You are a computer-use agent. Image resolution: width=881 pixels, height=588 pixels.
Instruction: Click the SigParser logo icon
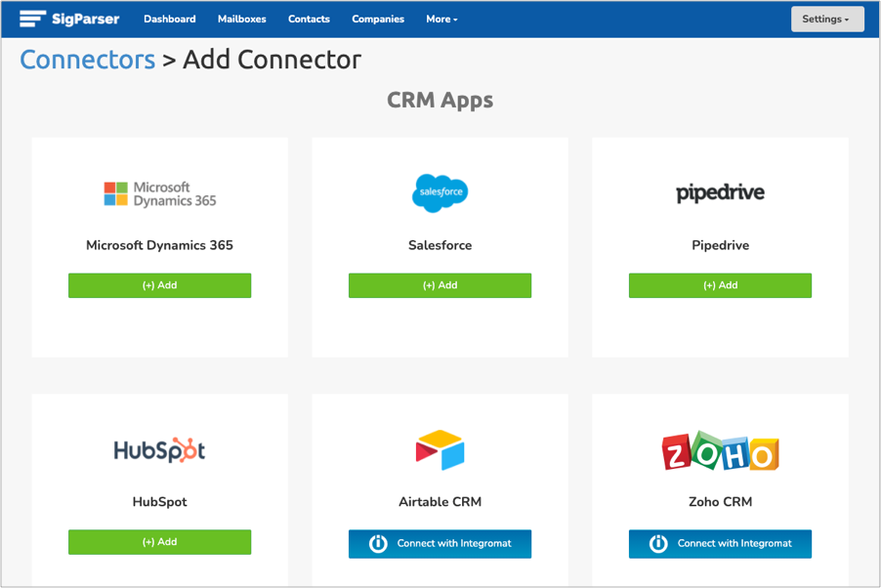click(32, 19)
